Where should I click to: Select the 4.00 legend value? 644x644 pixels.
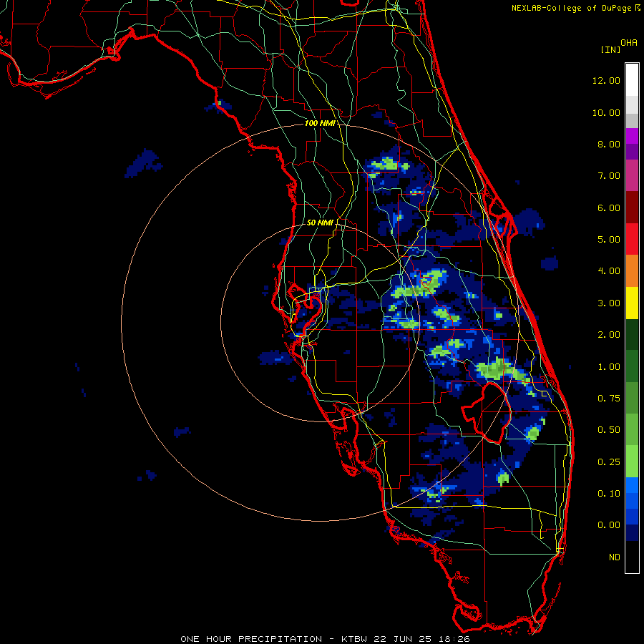pyautogui.click(x=609, y=271)
